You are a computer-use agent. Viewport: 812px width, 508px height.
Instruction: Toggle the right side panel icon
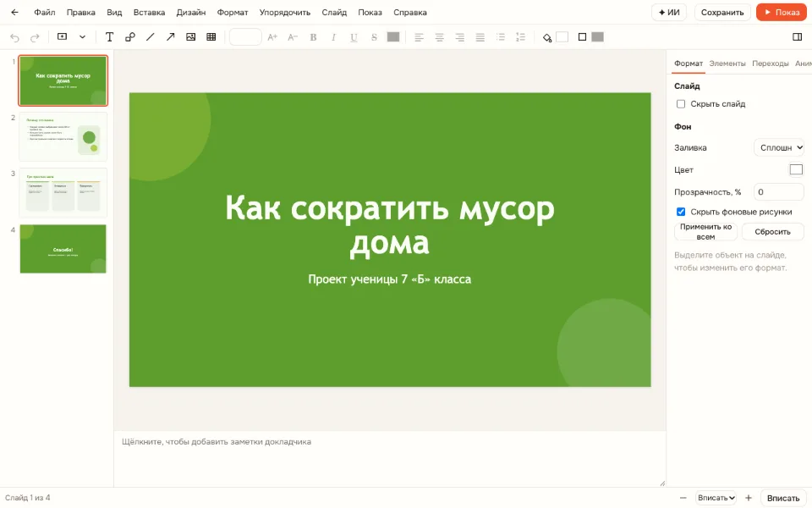pos(797,36)
